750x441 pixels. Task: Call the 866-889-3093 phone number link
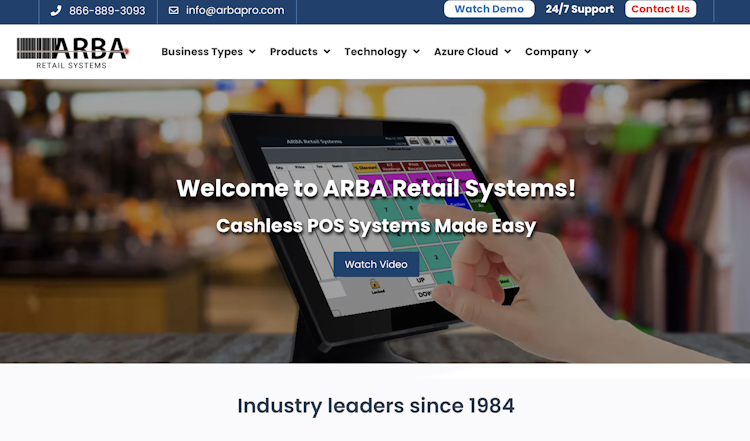point(107,11)
